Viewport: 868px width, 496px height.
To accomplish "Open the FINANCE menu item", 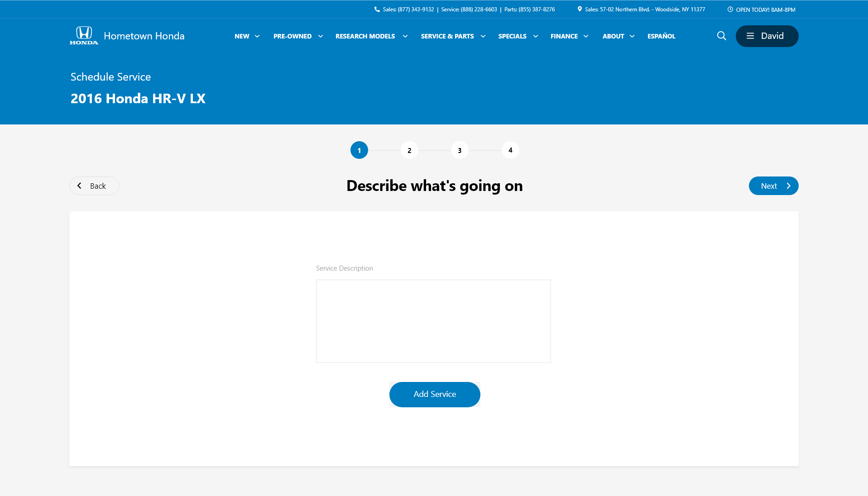I will pos(564,36).
